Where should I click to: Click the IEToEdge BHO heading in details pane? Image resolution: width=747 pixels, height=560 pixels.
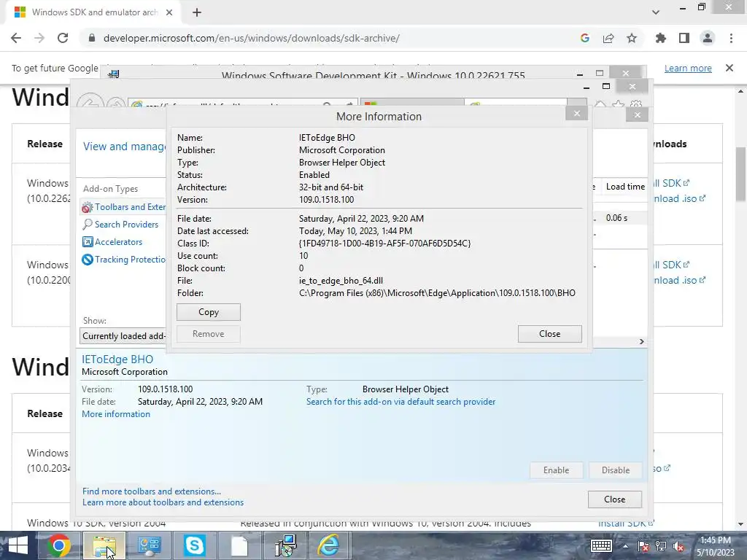[117, 359]
